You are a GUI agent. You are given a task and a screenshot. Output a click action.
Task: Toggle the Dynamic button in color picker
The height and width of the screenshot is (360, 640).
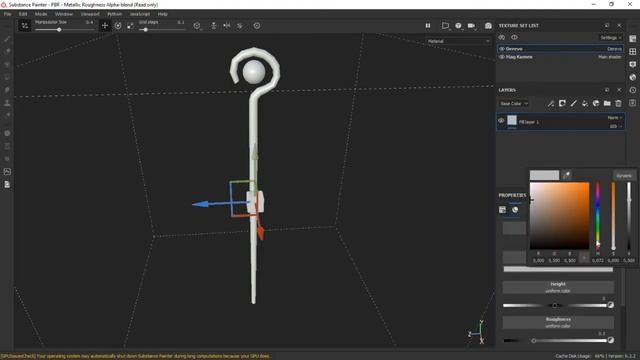click(x=624, y=176)
